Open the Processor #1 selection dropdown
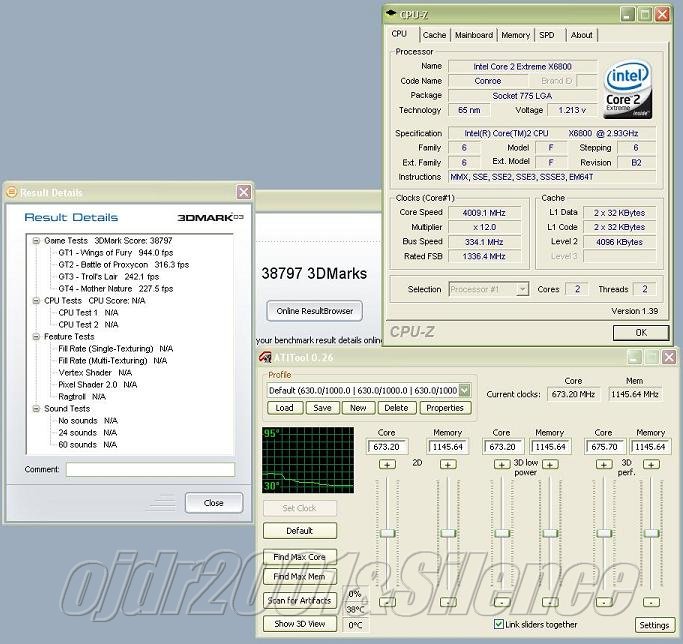The height and width of the screenshot is (644, 683). click(x=522, y=289)
